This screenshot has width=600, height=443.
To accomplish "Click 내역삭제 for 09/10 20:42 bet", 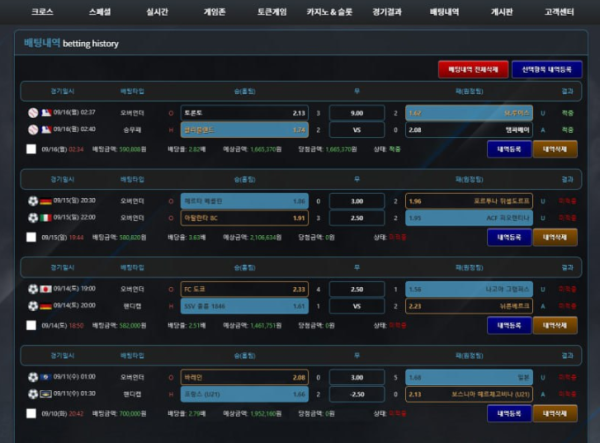I will 555,413.
